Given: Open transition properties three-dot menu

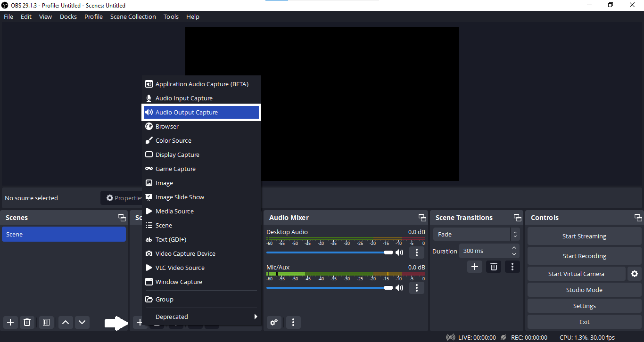Looking at the screenshot, I should [512, 267].
